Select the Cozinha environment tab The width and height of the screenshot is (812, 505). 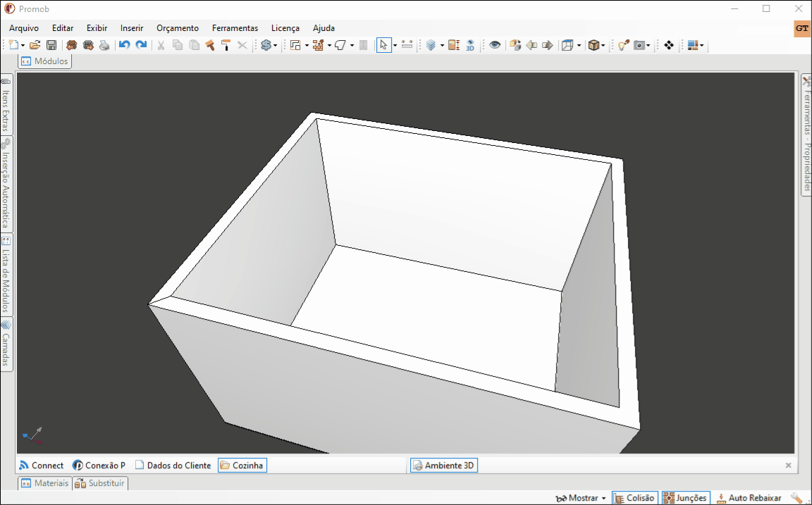coord(242,465)
